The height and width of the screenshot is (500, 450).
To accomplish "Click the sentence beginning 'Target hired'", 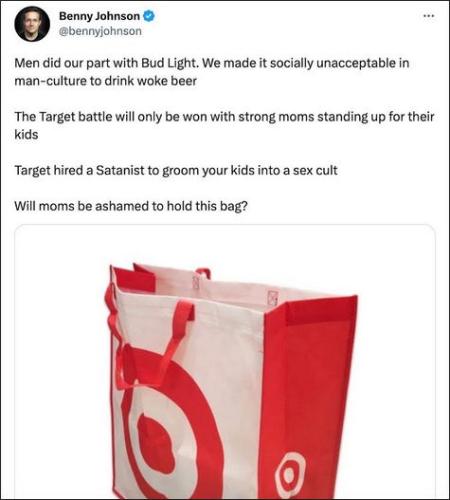I will coord(176,170).
